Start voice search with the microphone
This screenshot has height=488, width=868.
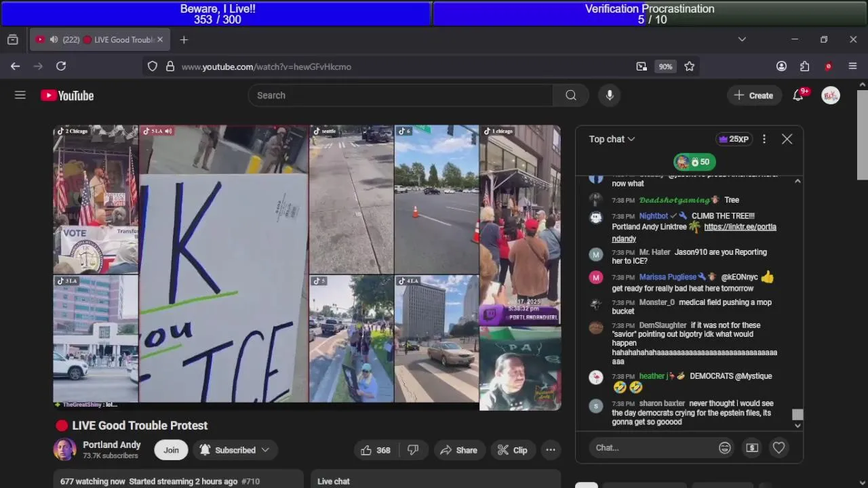(610, 96)
